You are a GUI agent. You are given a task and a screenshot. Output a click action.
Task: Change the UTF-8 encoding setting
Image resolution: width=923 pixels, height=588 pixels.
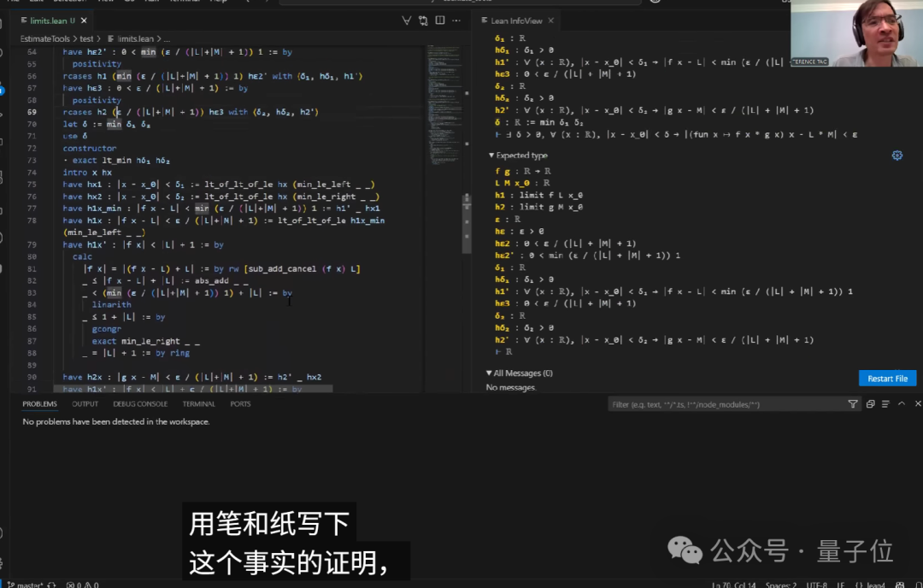pos(817,585)
